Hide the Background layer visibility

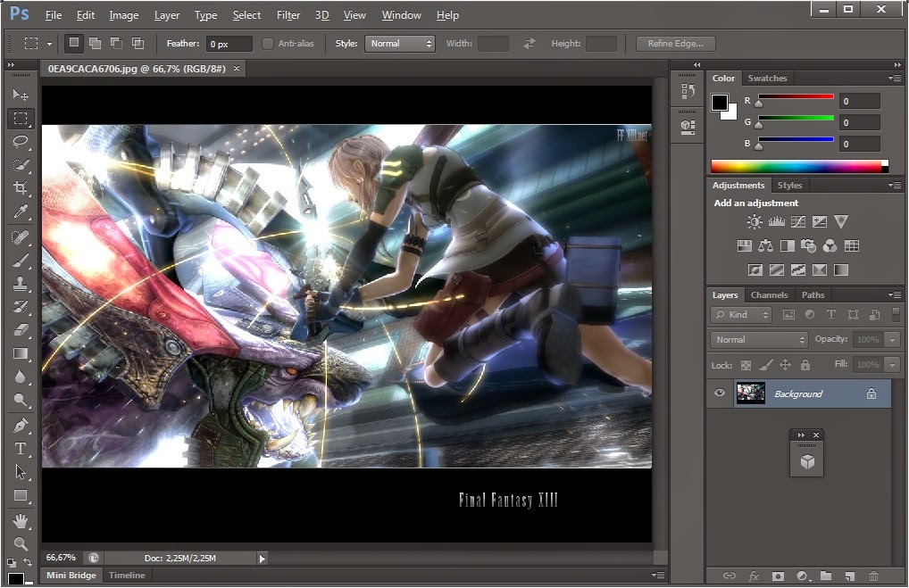pyautogui.click(x=720, y=393)
